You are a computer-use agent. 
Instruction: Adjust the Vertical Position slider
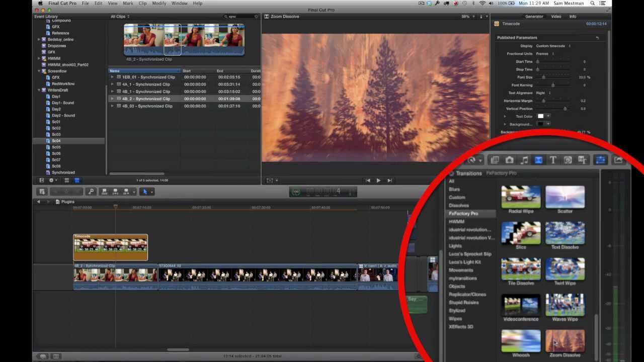click(x=565, y=109)
